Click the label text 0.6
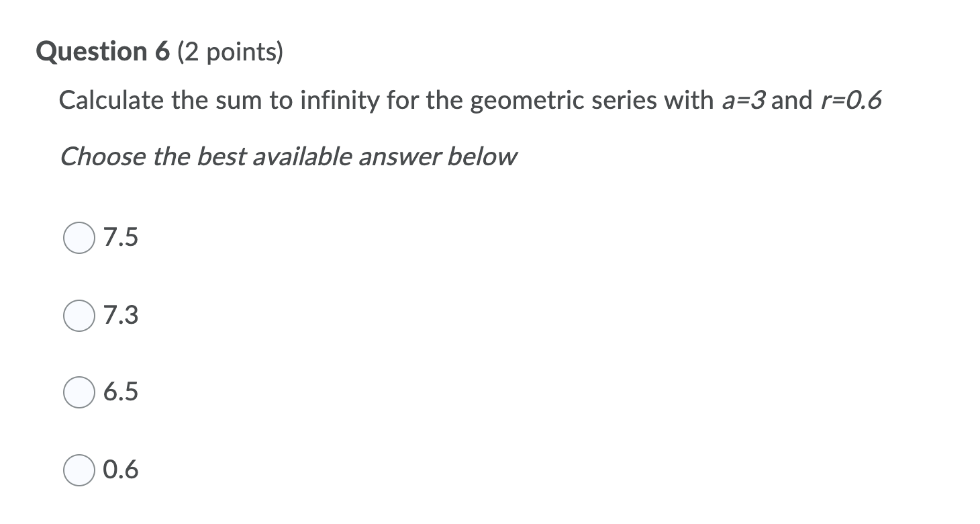The image size is (980, 524). (121, 470)
